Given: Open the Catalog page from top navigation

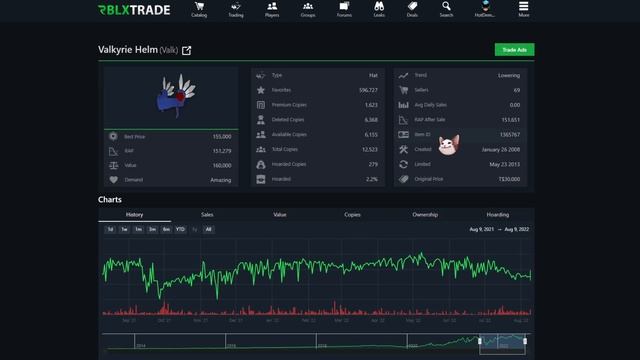Looking at the screenshot, I should (x=199, y=9).
